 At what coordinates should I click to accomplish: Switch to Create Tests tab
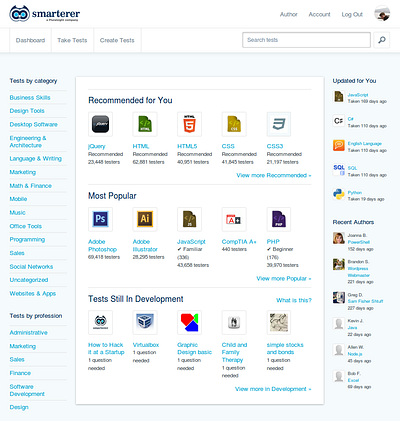117,40
